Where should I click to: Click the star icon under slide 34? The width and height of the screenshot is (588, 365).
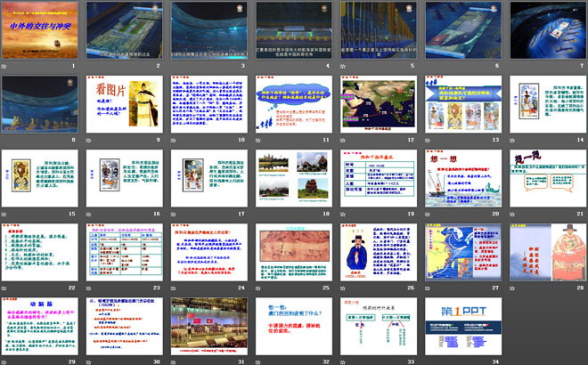pos(429,361)
